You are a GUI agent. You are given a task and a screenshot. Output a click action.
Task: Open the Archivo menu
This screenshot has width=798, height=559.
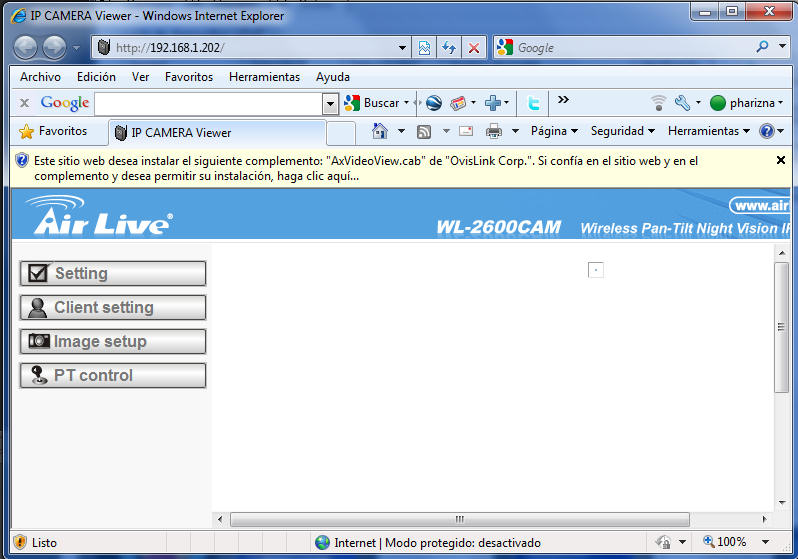click(40, 77)
